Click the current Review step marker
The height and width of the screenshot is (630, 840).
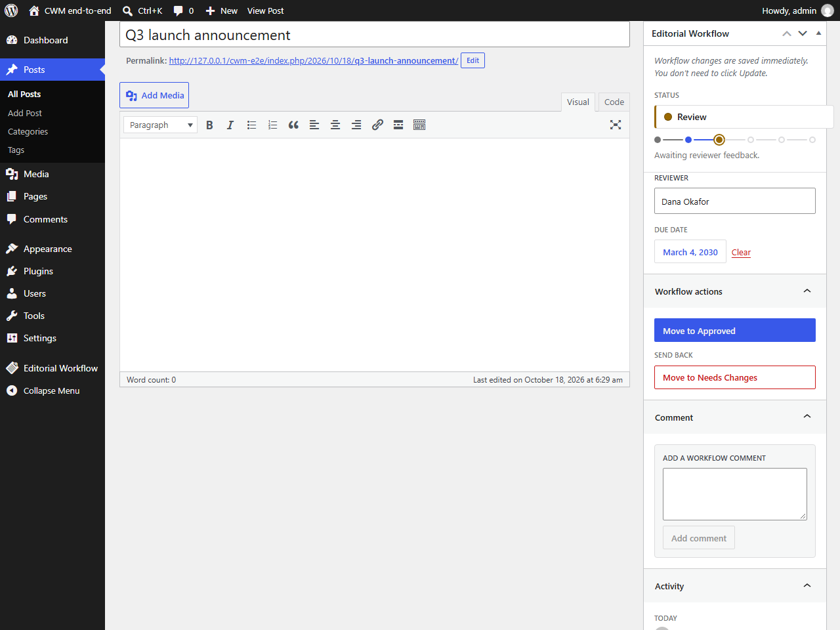pos(719,140)
